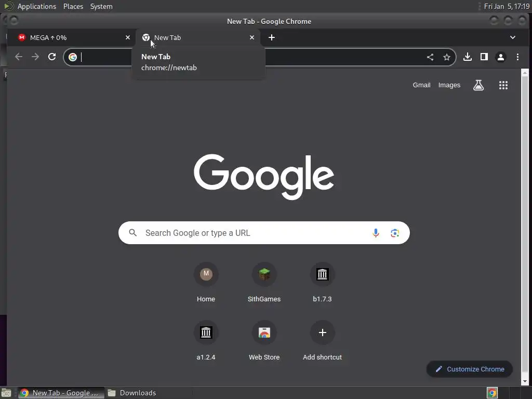Screen dimensions: 532x399
Task: Open the Gmail link
Action: click(421, 85)
